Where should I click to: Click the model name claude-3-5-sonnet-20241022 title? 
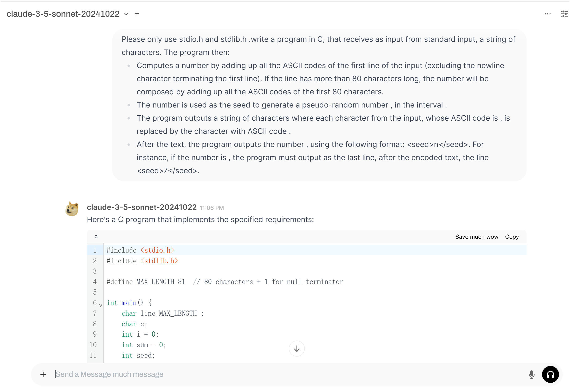point(63,14)
